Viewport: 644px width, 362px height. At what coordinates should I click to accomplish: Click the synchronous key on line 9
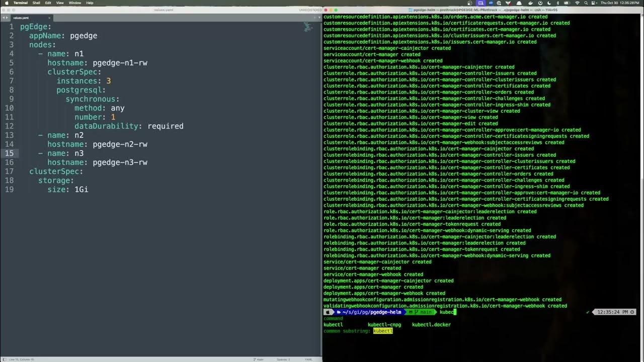[91, 99]
